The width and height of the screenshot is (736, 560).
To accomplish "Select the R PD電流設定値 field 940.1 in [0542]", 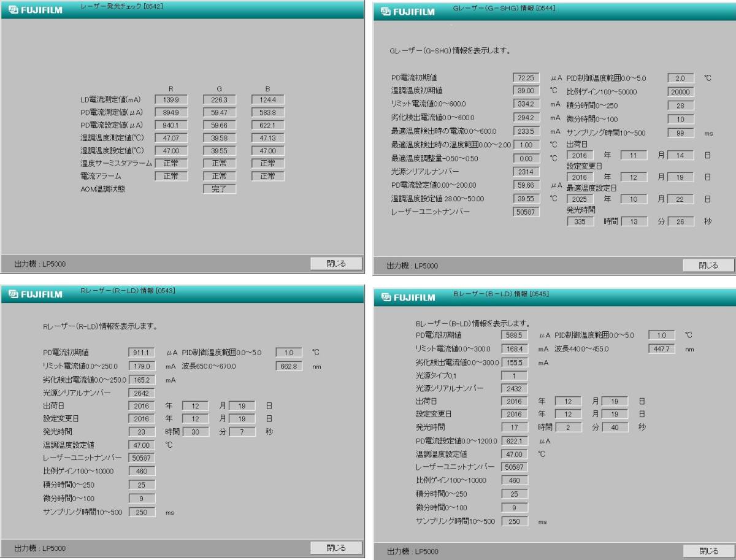I will click(171, 125).
